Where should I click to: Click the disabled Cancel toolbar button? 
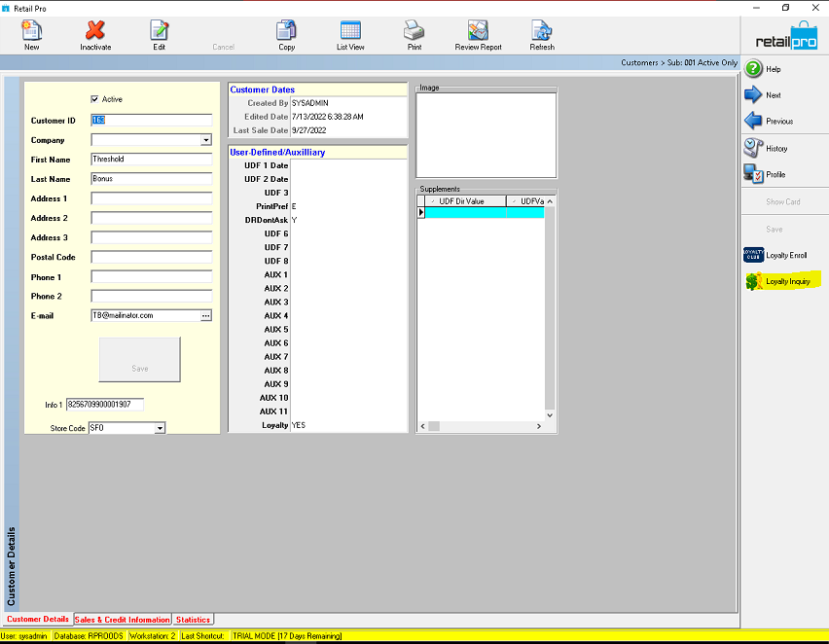(x=223, y=47)
